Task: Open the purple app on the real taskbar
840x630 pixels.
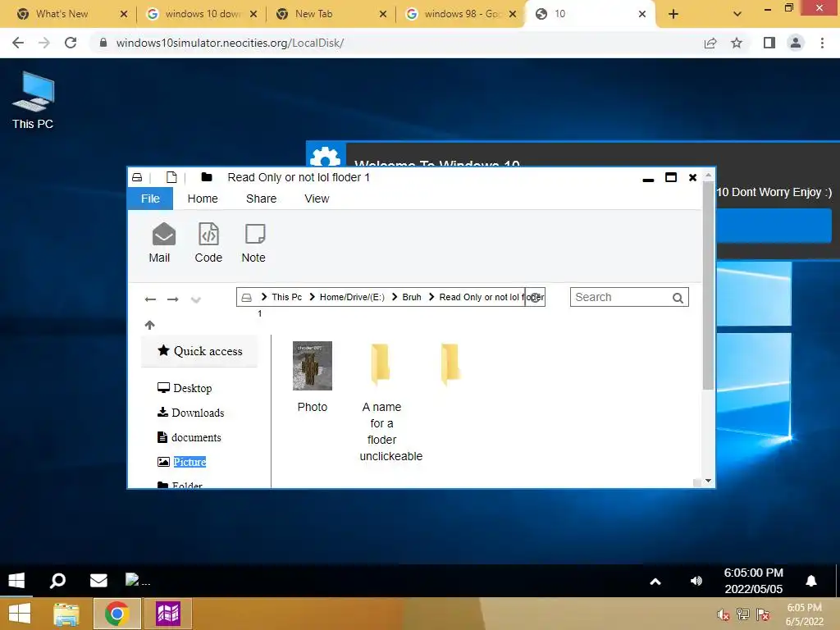Action: (168, 614)
